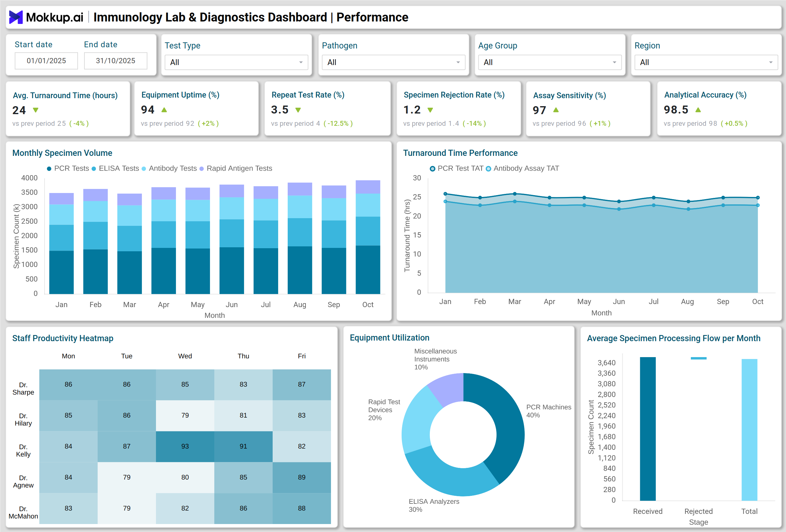Click the Dr. Sharpe row label
The width and height of the screenshot is (786, 532).
(23, 388)
